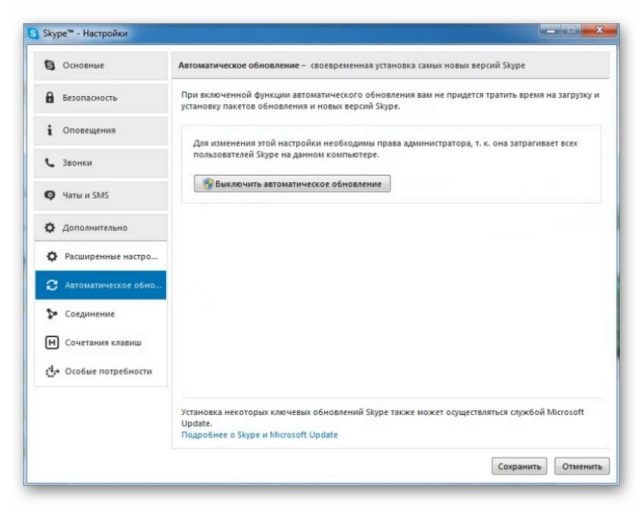The height and width of the screenshot is (509, 643).
Task: Click the accessibility icon beside Особые потребности
Action: coord(52,371)
